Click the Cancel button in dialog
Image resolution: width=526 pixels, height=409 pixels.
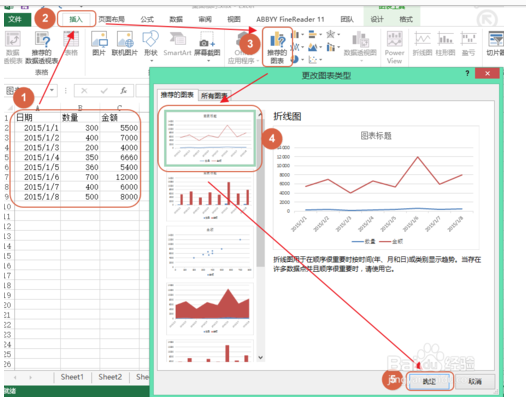[x=475, y=381]
